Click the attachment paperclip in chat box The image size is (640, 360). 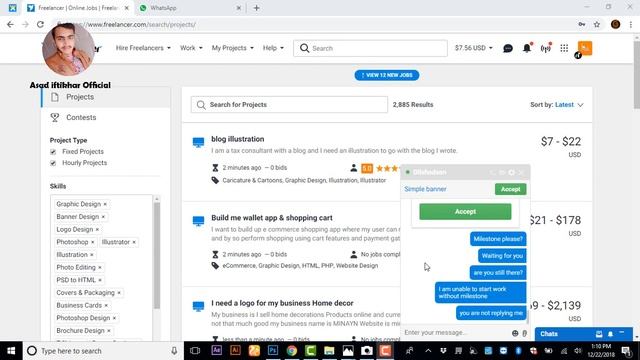click(524, 333)
